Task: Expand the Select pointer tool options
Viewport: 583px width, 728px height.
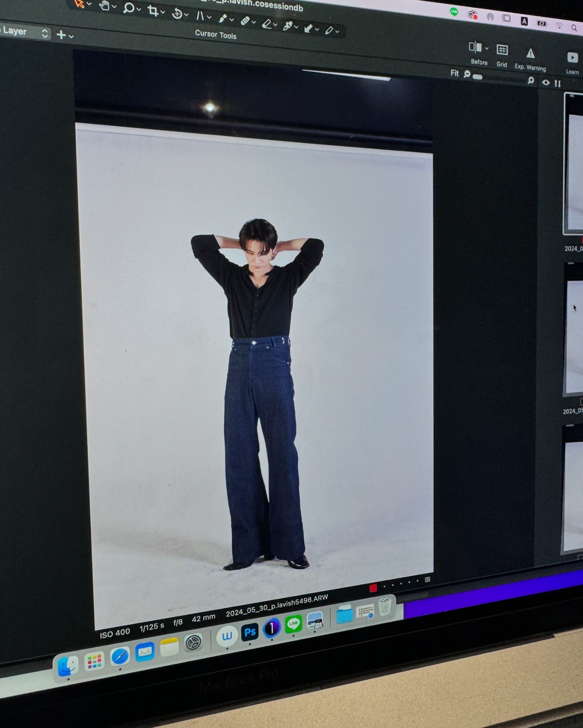Action: coord(89,4)
